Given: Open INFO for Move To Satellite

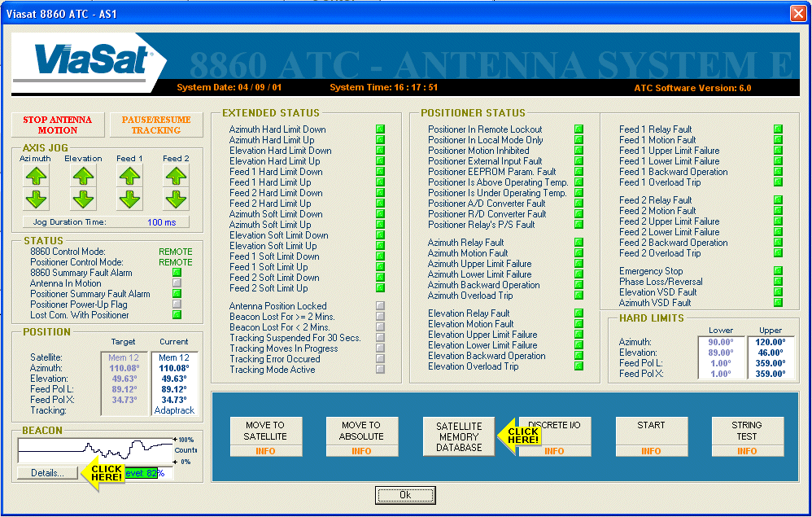Looking at the screenshot, I should click(266, 451).
